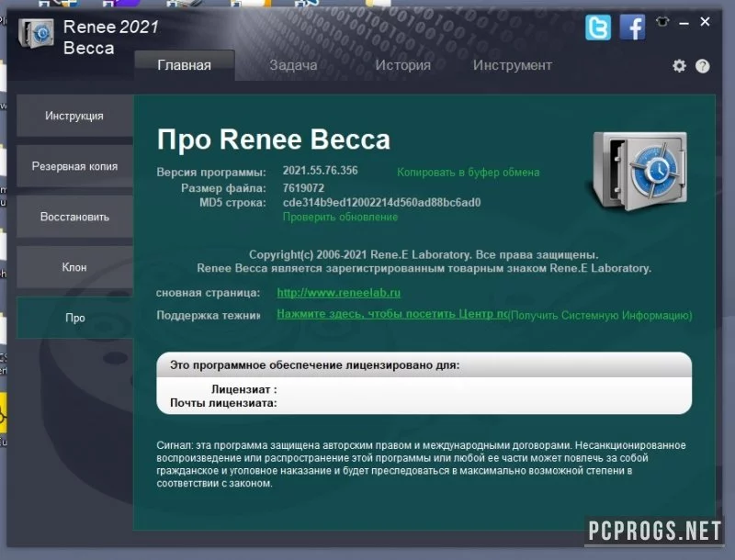Open the Facebook icon link
This screenshot has width=735, height=560.
tap(632, 28)
